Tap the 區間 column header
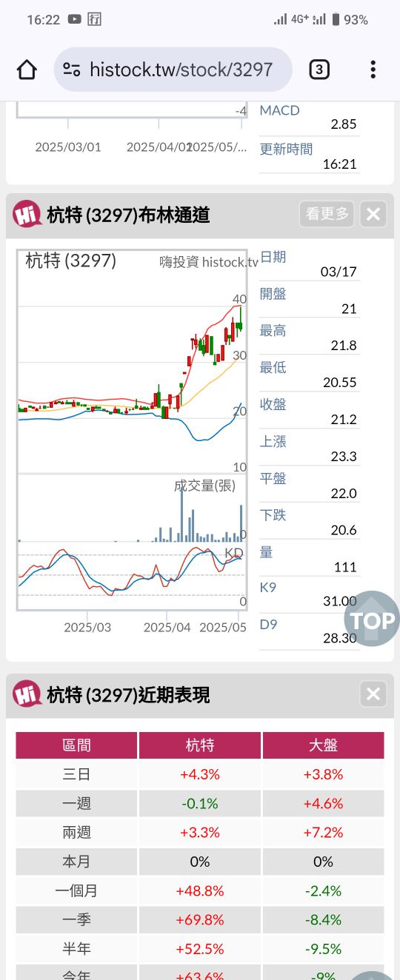The height and width of the screenshot is (980, 400). (77, 745)
